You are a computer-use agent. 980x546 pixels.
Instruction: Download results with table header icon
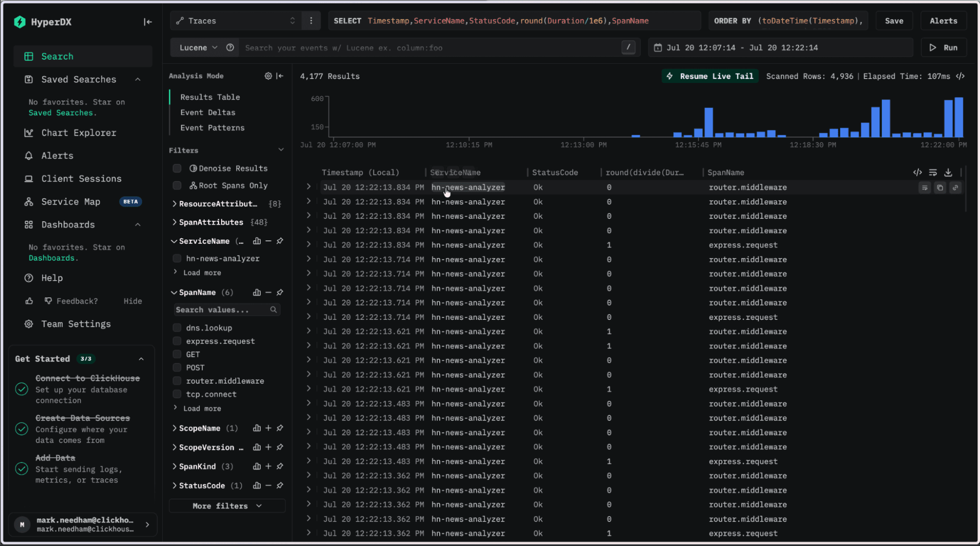948,172
